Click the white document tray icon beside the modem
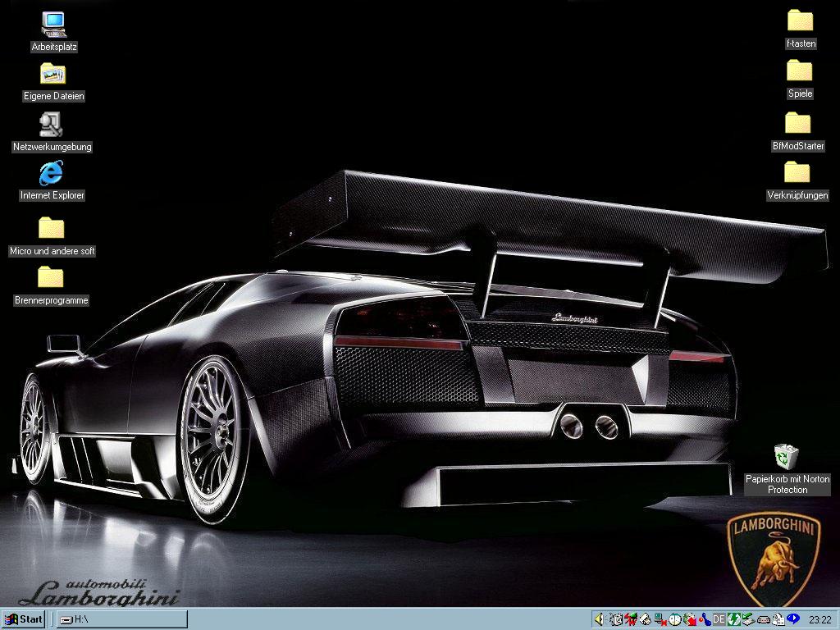Image resolution: width=840 pixels, height=630 pixels. (x=778, y=619)
